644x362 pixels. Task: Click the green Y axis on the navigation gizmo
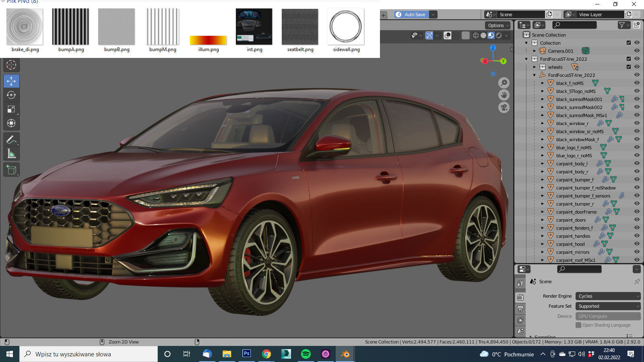coord(503,61)
